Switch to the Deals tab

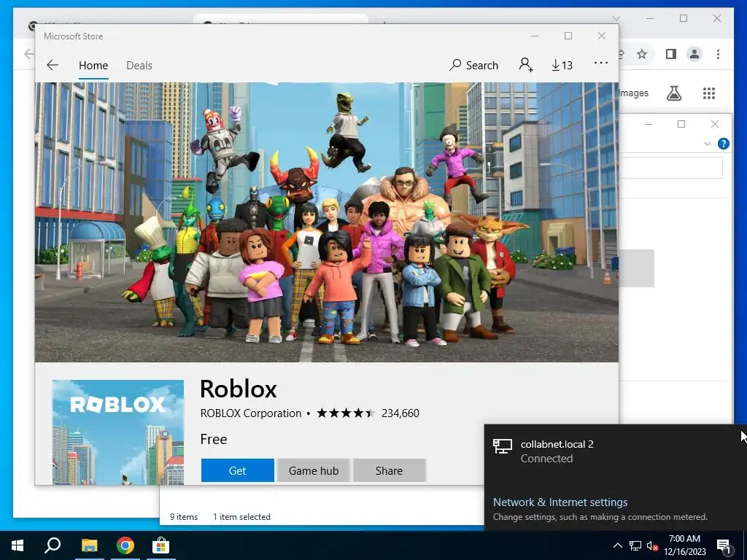point(139,65)
